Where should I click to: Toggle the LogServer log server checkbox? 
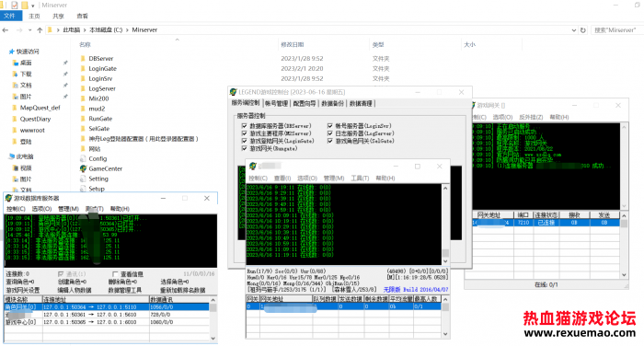[329, 133]
